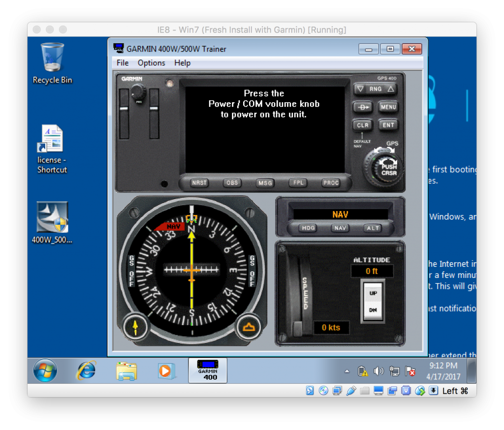Close the Garmin 400W/500W Trainer window
Screen dimensions: 504x430
point(412,49)
